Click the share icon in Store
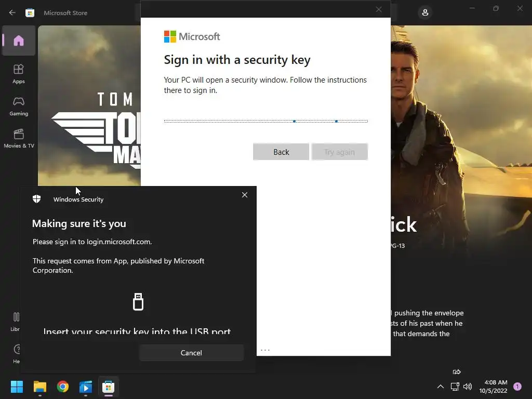532x399 pixels. point(457,372)
